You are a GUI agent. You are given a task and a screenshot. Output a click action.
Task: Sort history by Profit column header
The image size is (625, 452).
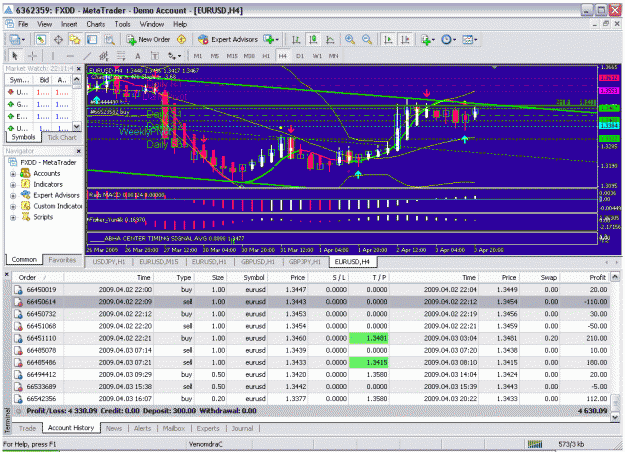pyautogui.click(x=585, y=277)
